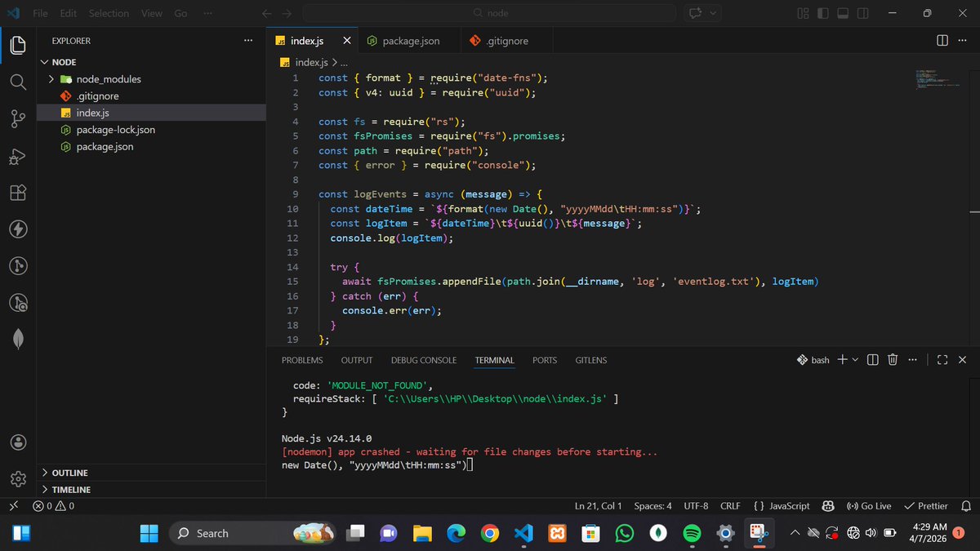Toggle the secondary side bar
Viewport: 980px width, 551px height.
863,13
